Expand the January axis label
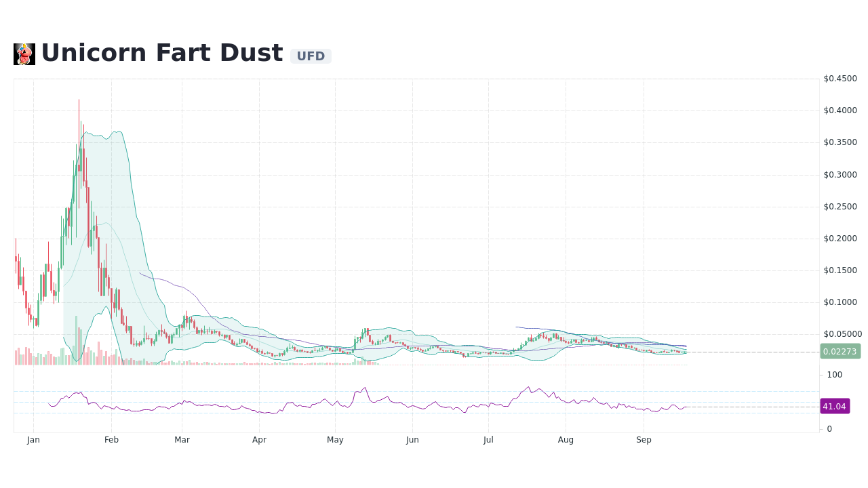This screenshot has width=868, height=488. coord(33,439)
